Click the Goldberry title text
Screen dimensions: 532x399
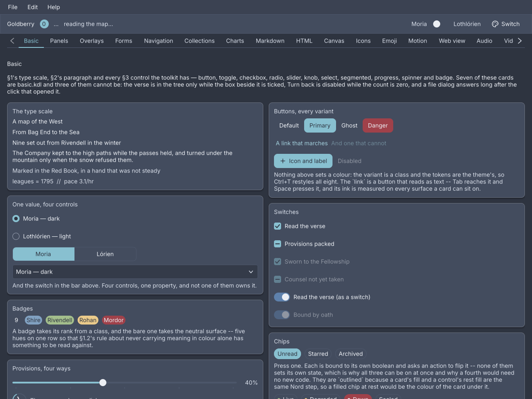(21, 24)
